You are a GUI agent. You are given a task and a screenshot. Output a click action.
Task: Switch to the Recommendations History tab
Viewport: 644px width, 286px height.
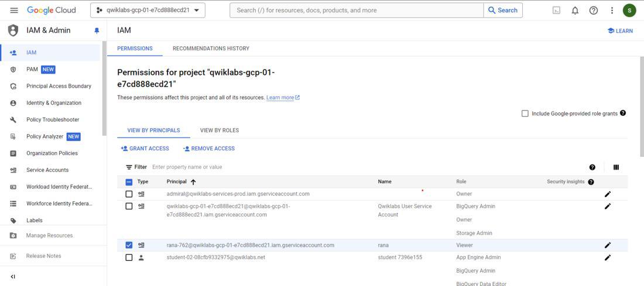pyautogui.click(x=211, y=49)
